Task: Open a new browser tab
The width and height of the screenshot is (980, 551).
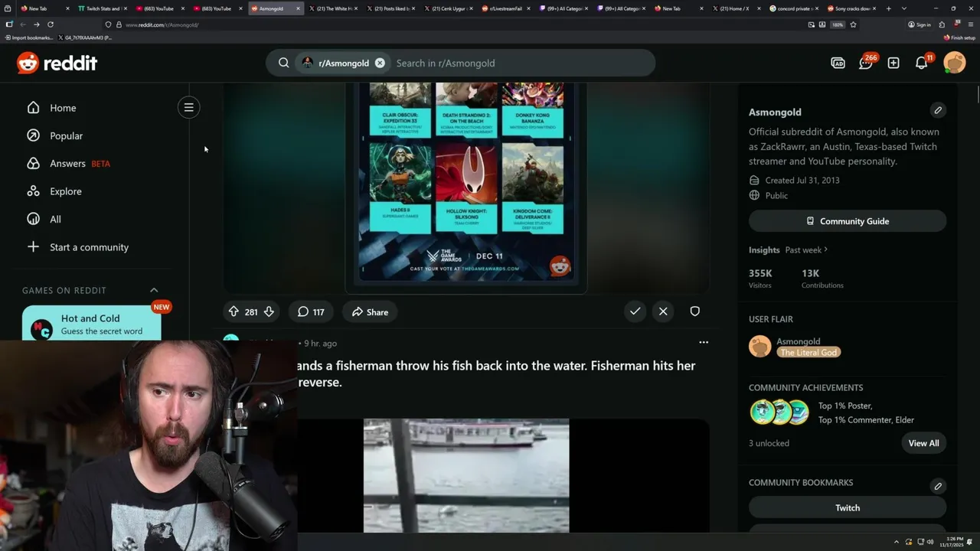Action: pos(889,8)
